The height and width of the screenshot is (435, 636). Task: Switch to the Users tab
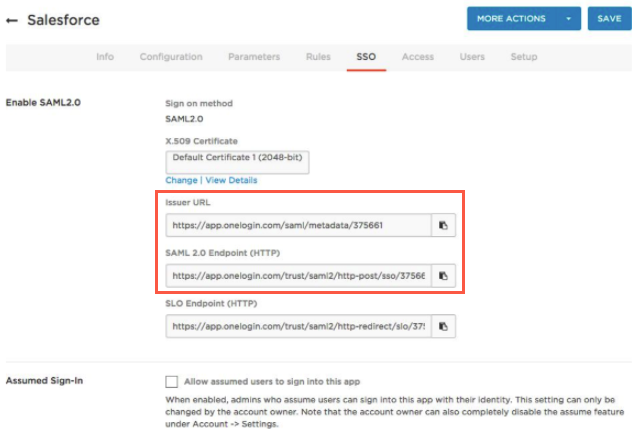pyautogui.click(x=472, y=57)
